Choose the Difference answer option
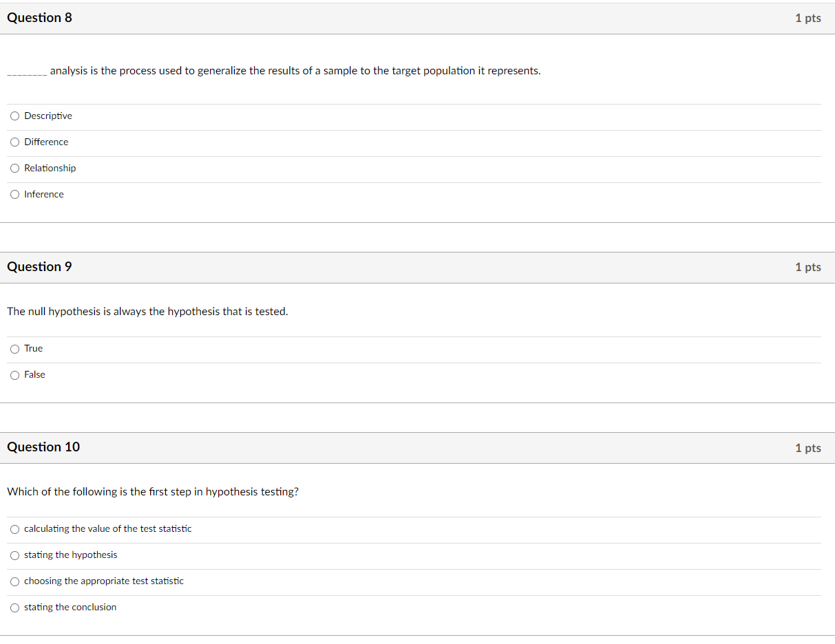Image resolution: width=835 pixels, height=644 pixels. (15, 142)
